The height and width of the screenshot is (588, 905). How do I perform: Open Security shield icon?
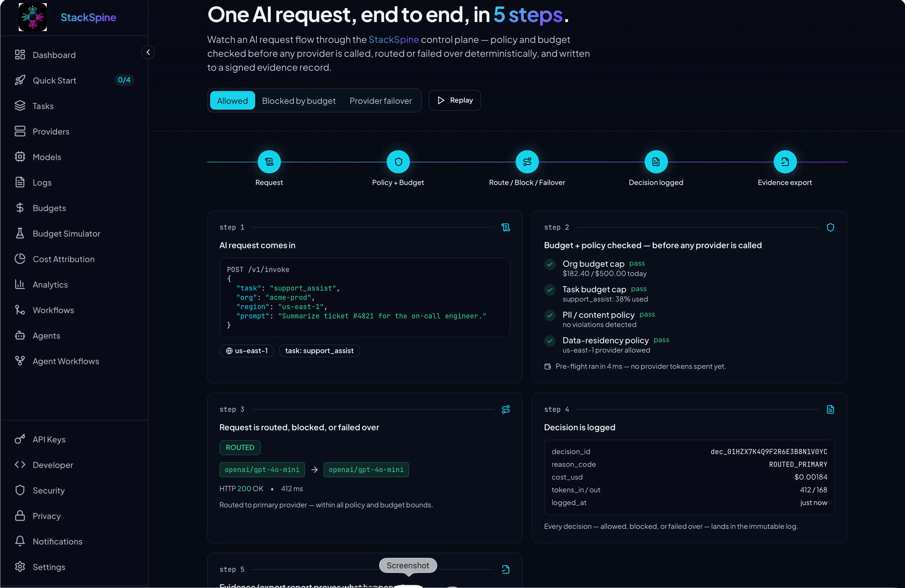click(x=20, y=490)
